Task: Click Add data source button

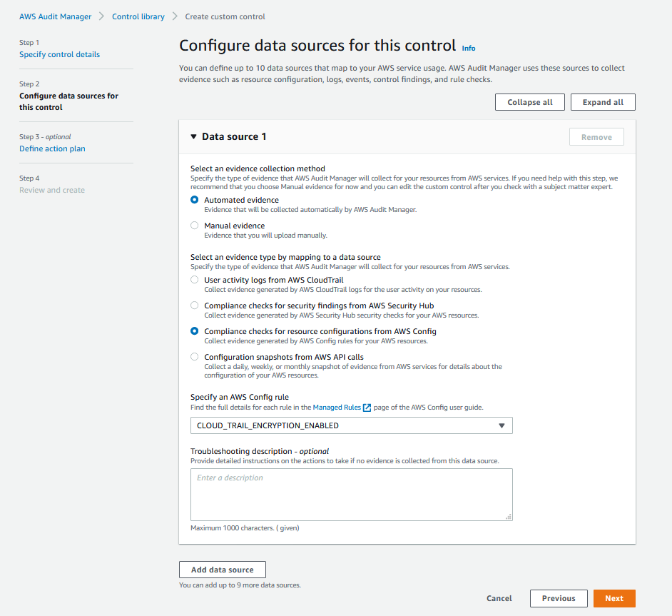Action: [223, 570]
